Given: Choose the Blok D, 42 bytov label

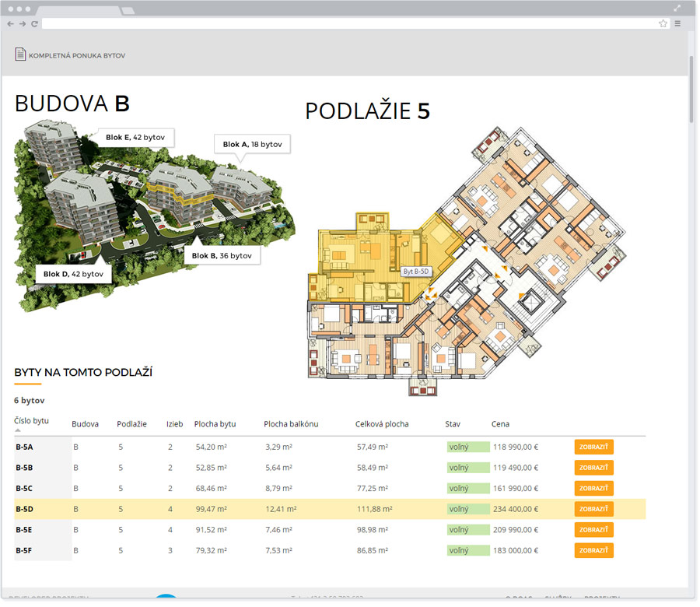Looking at the screenshot, I should [x=73, y=274].
